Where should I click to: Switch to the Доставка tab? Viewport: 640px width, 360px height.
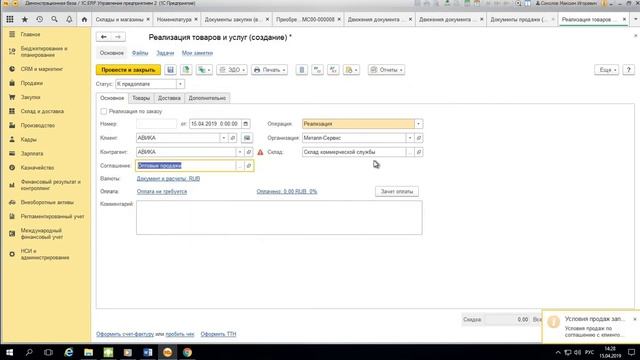pyautogui.click(x=169, y=98)
